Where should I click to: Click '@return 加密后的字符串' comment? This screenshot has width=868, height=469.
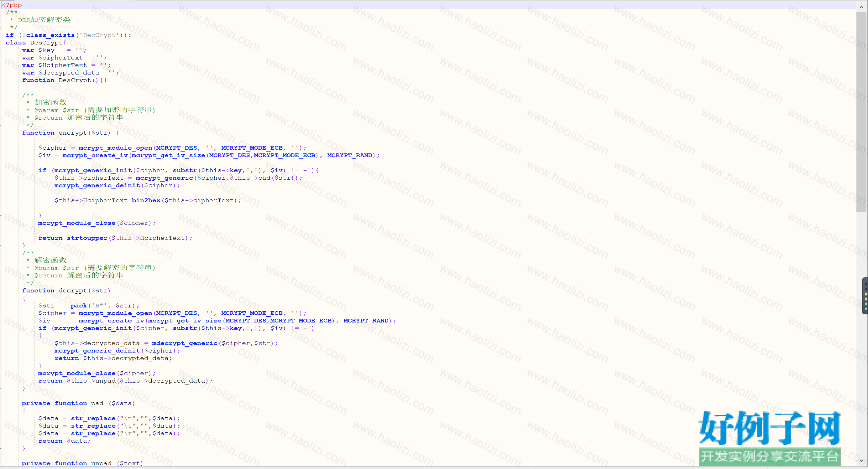pos(79,117)
